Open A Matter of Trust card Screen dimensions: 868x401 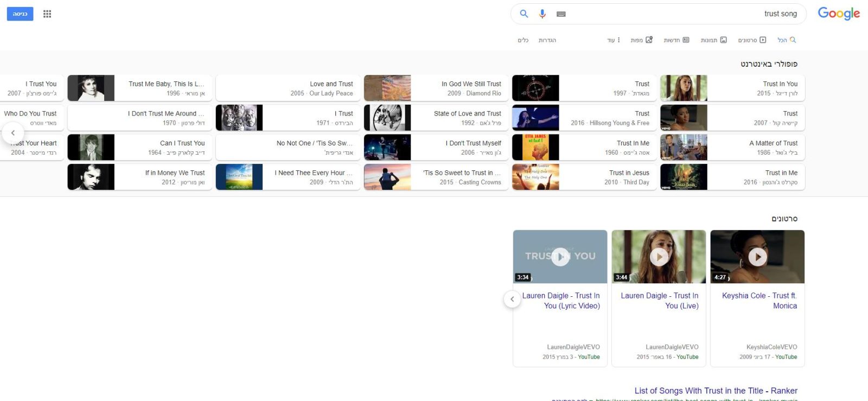732,148
